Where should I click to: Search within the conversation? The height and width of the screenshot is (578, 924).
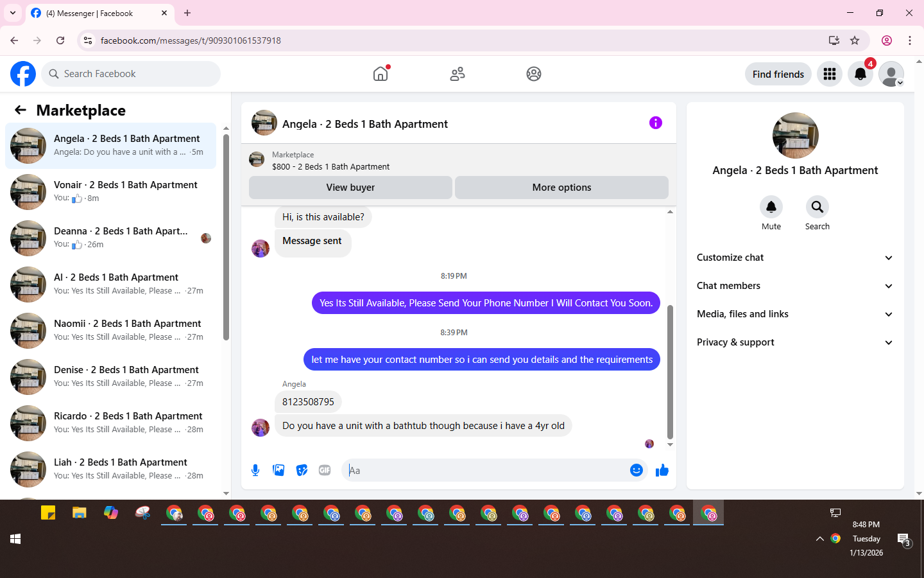(817, 207)
